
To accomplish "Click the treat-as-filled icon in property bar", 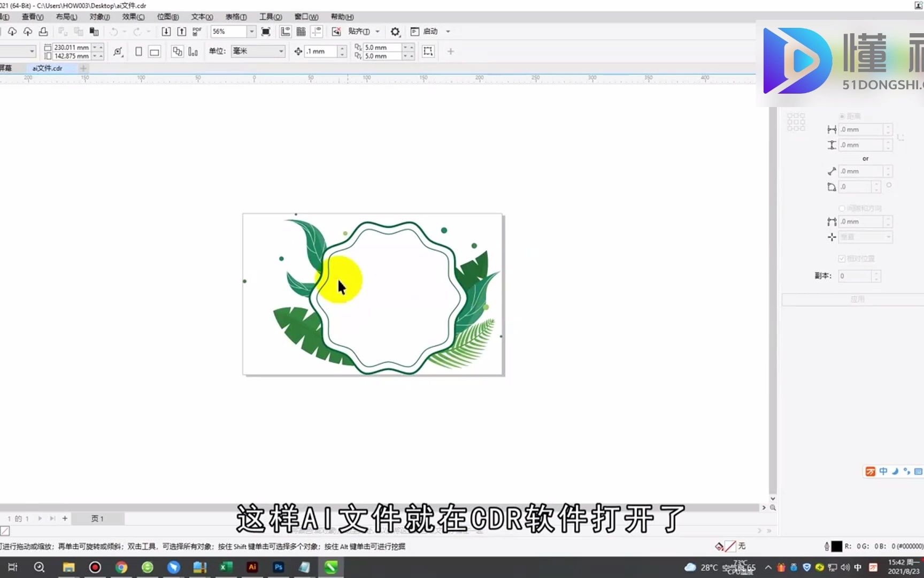I will coord(428,51).
